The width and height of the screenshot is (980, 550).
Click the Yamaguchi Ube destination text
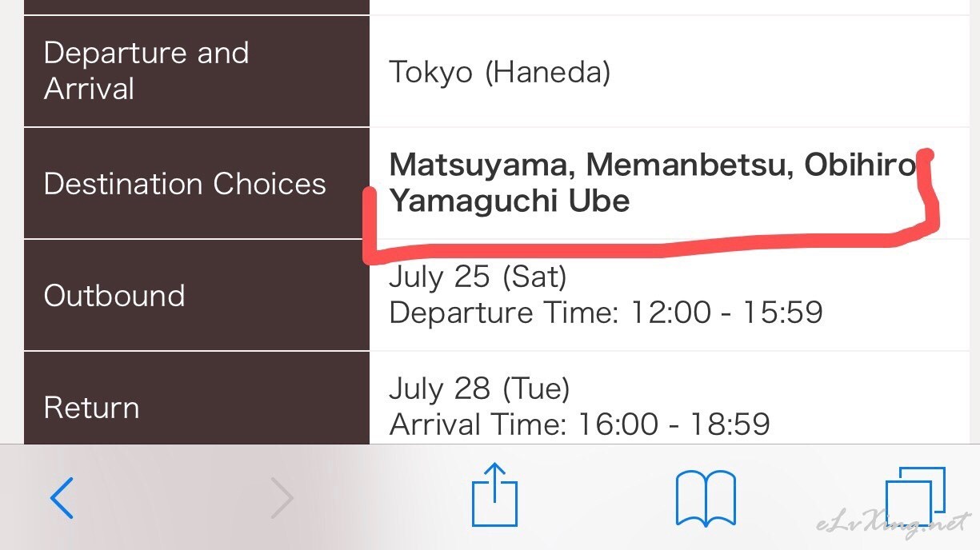coord(510,201)
